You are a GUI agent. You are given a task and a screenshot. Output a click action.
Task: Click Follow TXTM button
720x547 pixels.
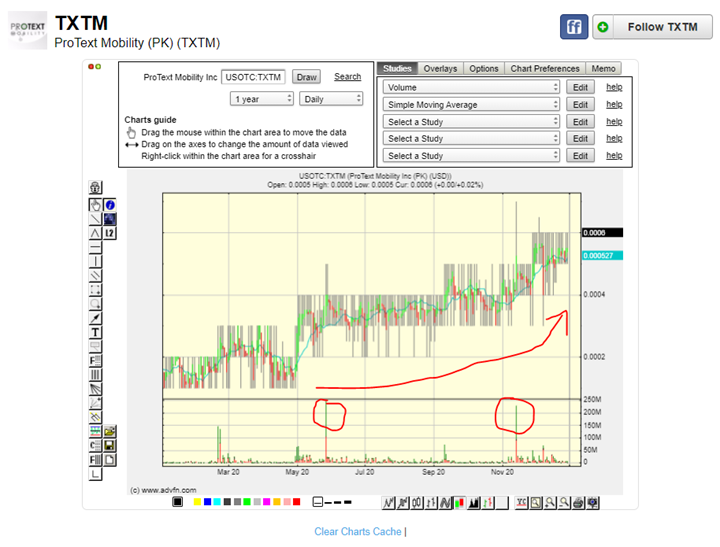click(x=663, y=27)
